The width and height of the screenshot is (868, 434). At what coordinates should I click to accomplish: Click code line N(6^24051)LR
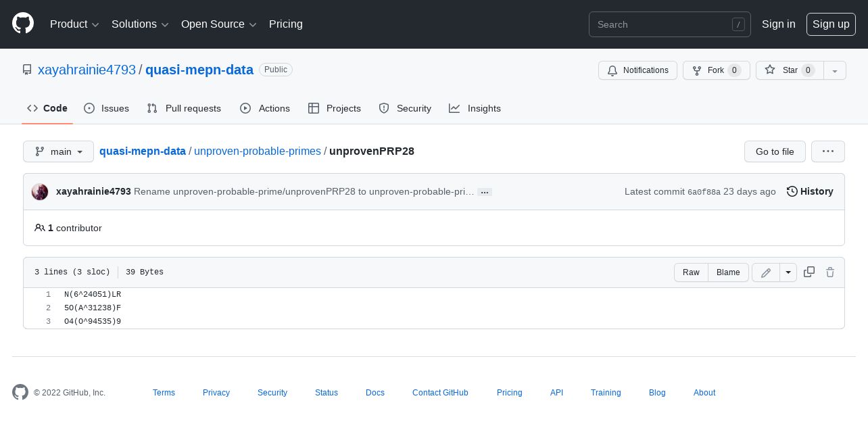(x=93, y=294)
